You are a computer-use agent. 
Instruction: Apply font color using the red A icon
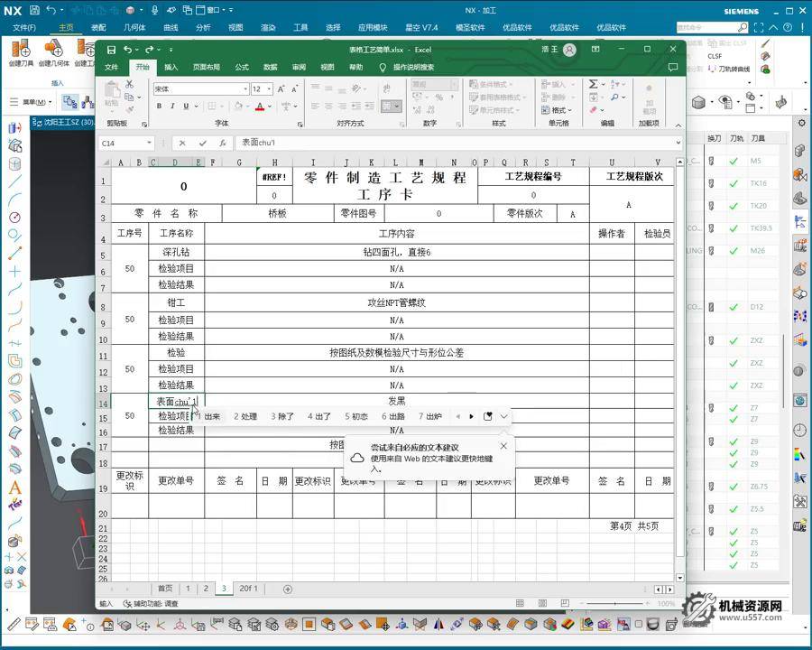pos(260,107)
